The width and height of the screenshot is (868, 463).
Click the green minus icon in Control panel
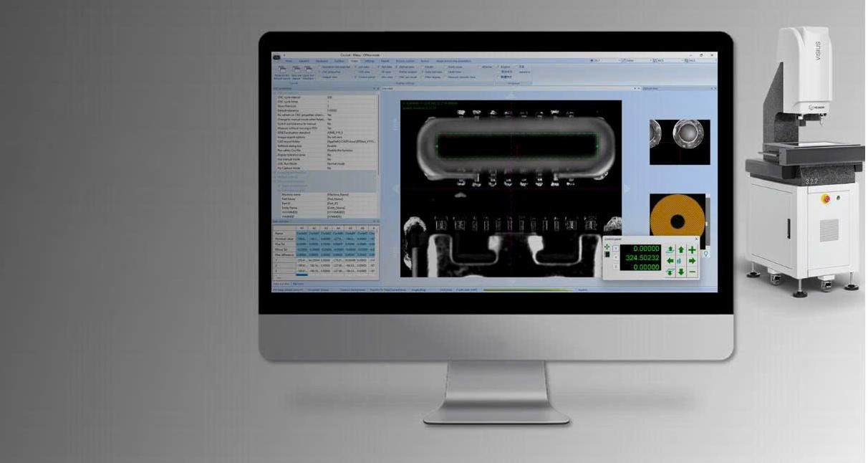click(692, 272)
